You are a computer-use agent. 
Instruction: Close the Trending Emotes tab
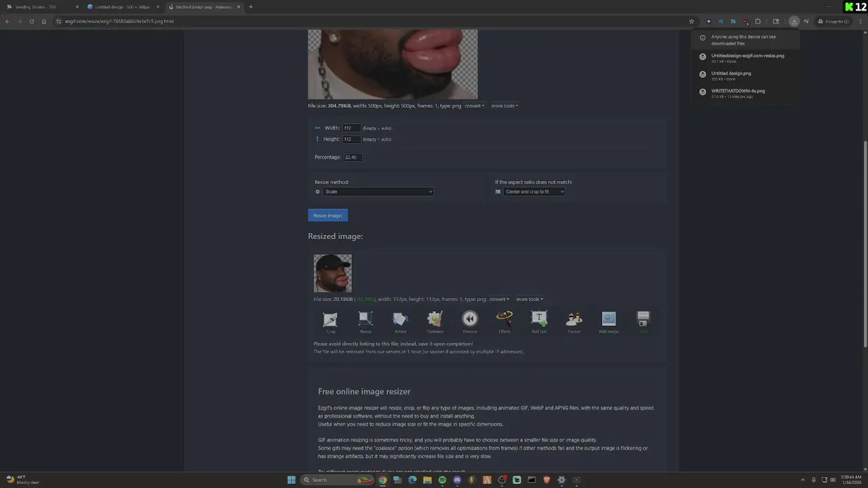coord(77,7)
